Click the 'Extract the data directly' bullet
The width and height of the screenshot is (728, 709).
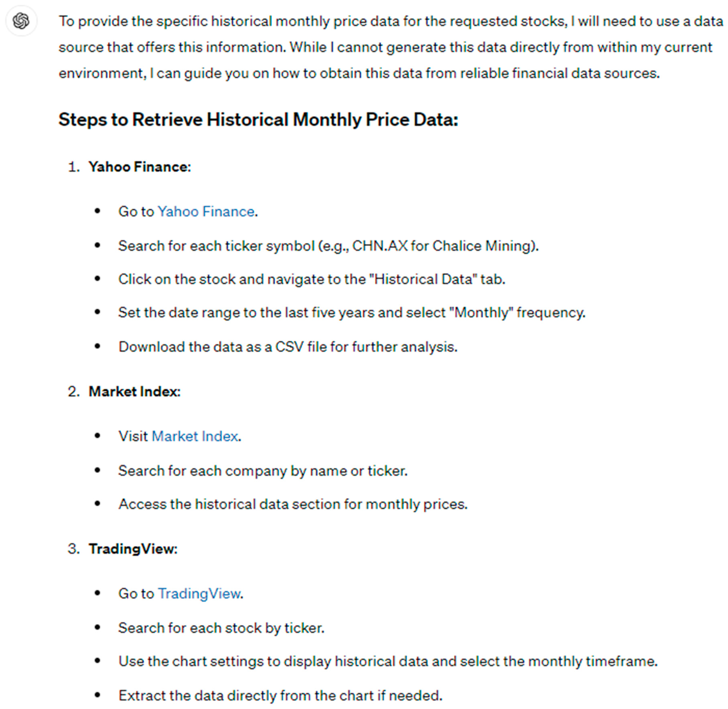pos(280,695)
